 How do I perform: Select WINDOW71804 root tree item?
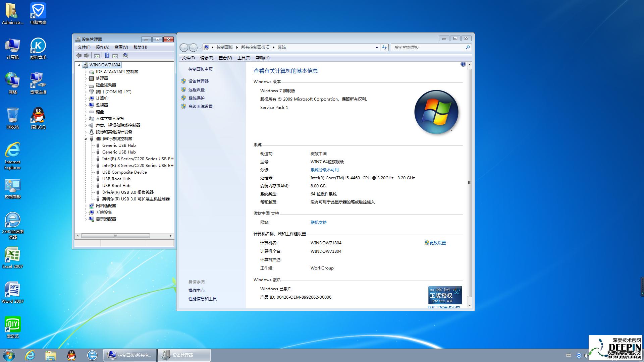(105, 65)
